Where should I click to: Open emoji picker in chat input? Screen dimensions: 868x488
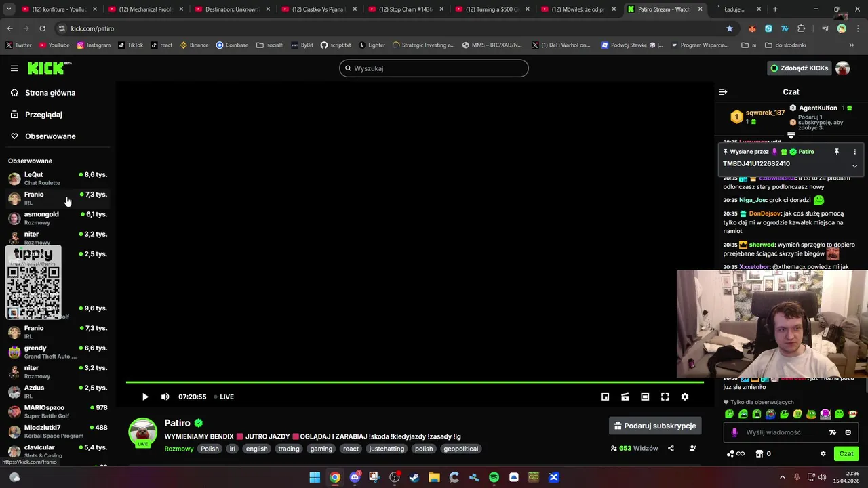[848, 432]
